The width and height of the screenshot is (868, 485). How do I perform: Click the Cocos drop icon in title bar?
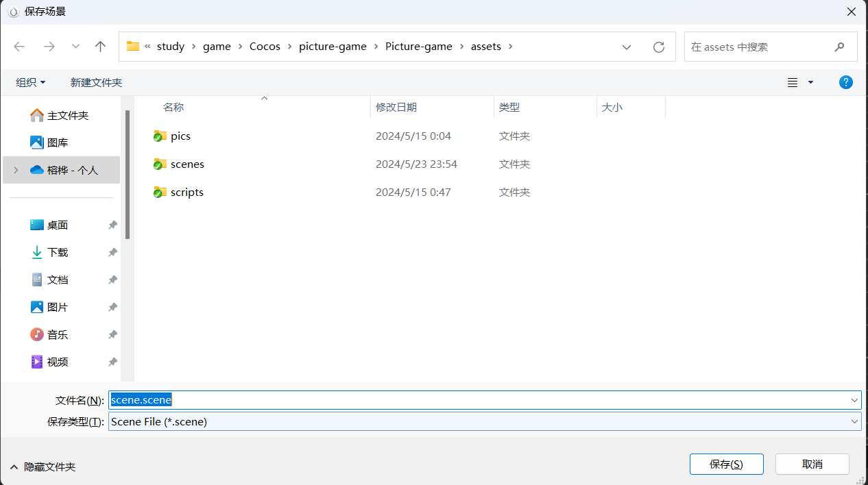[x=13, y=12]
